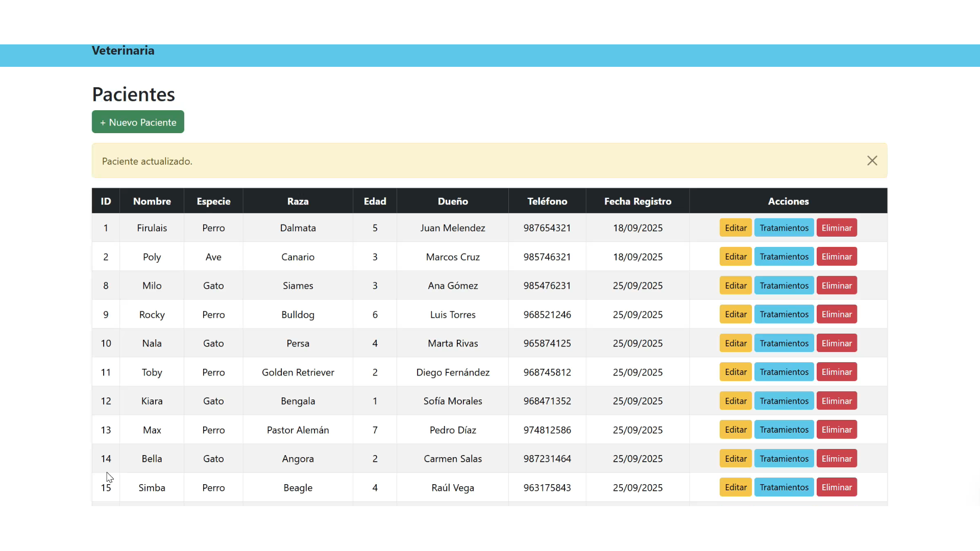Image resolution: width=980 pixels, height=551 pixels.
Task: Delete the patient Bella
Action: [x=836, y=459]
